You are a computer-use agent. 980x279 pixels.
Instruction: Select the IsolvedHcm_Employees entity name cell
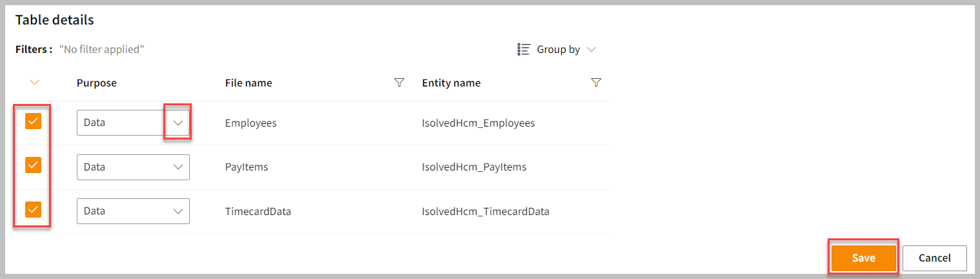(478, 123)
